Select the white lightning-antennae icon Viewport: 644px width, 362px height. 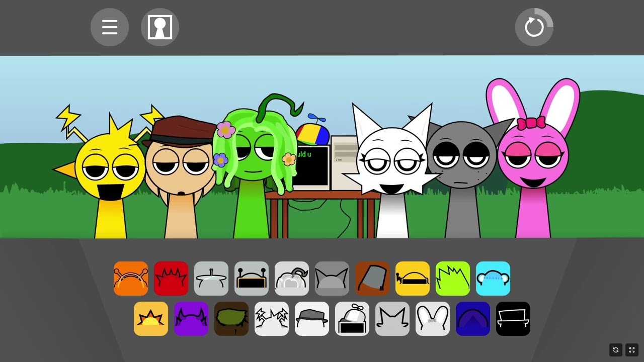272,319
